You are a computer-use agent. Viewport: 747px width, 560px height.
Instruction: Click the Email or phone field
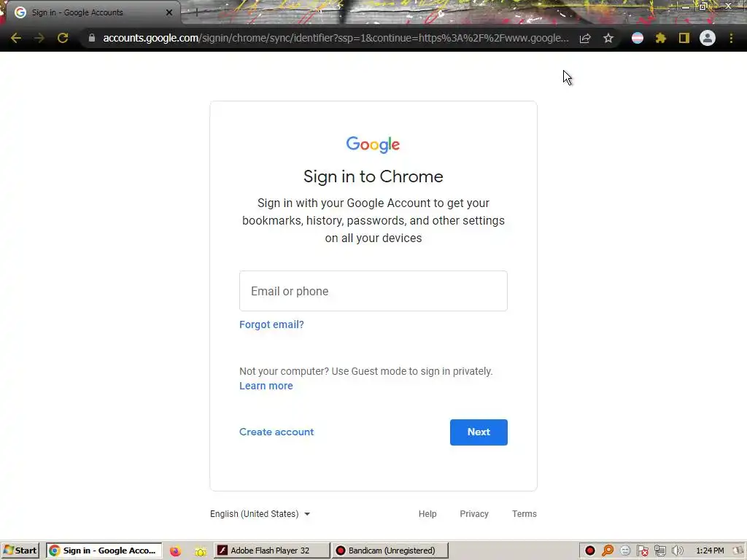coord(373,291)
